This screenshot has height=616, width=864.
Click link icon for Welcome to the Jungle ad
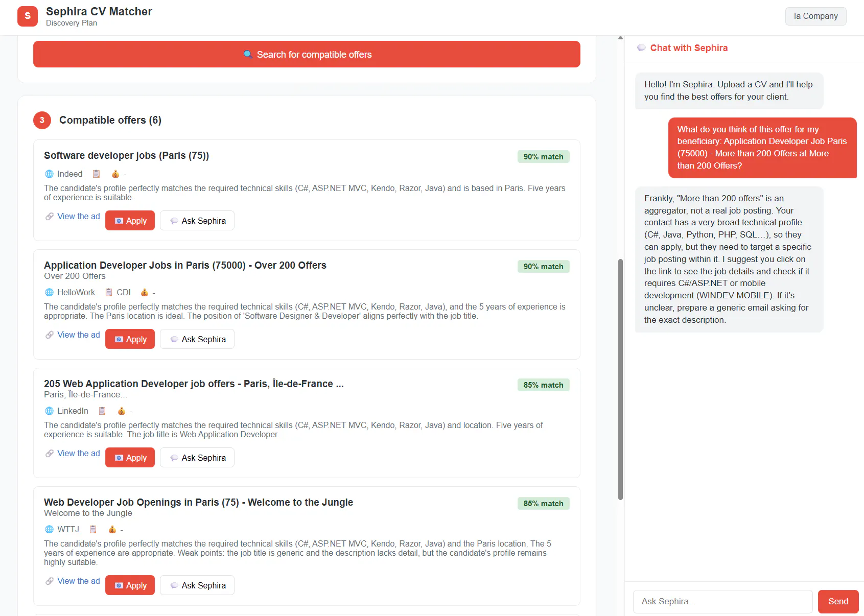(50, 581)
